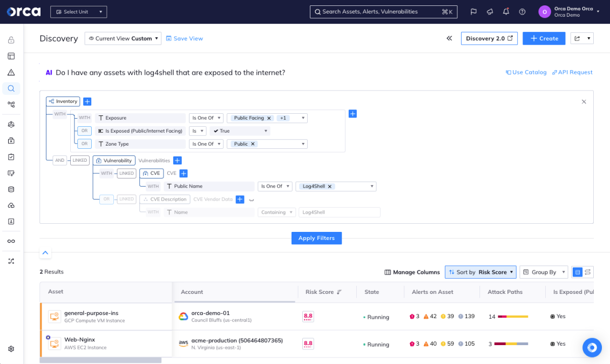Screen dimensions: 610x364
Task: Toggle the OR operator before Is Exposed
Action: tap(84, 131)
